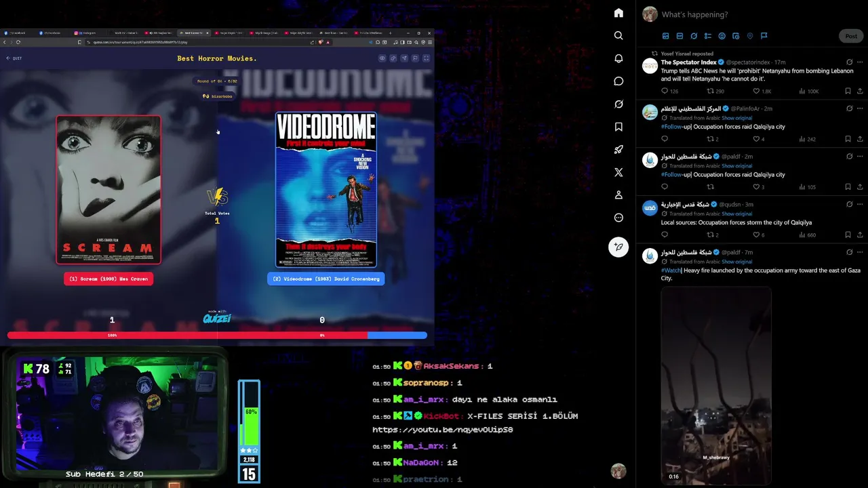Open a new browser tab
Viewport: 868px width, 488px height.
pyautogui.click(x=390, y=33)
